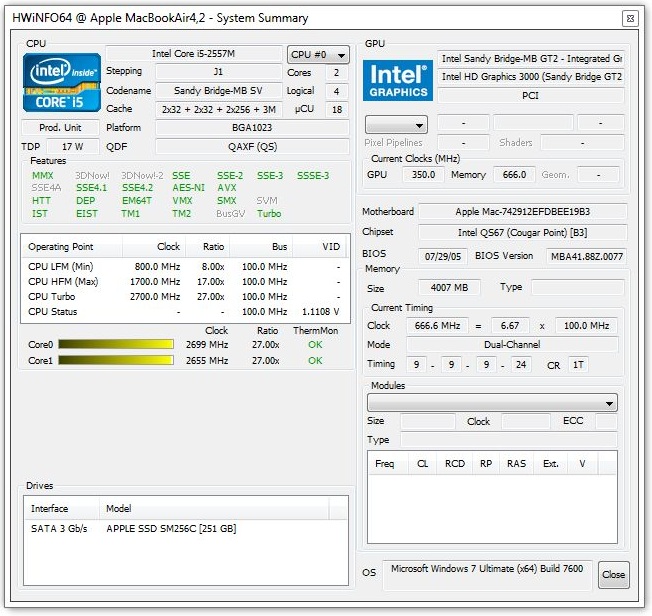The image size is (652, 616).
Task: Click the Prod. Unit button
Action: pos(60,127)
